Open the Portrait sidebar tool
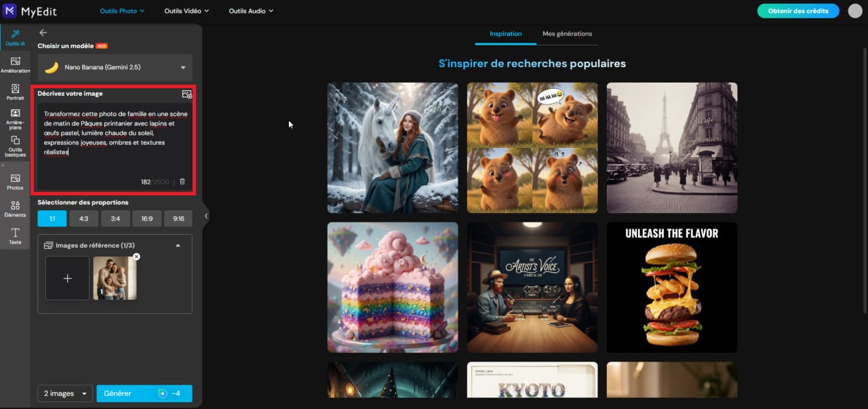This screenshot has width=868, height=409. coord(15,92)
